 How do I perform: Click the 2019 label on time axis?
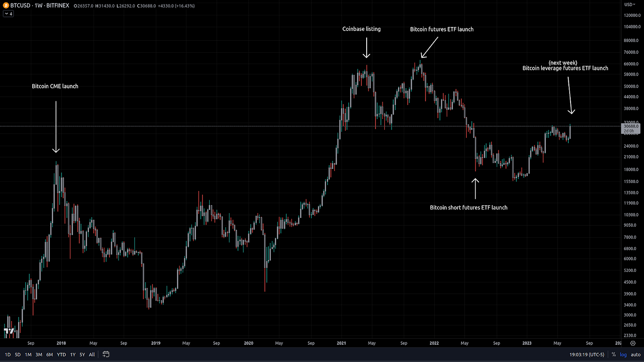[156, 343]
